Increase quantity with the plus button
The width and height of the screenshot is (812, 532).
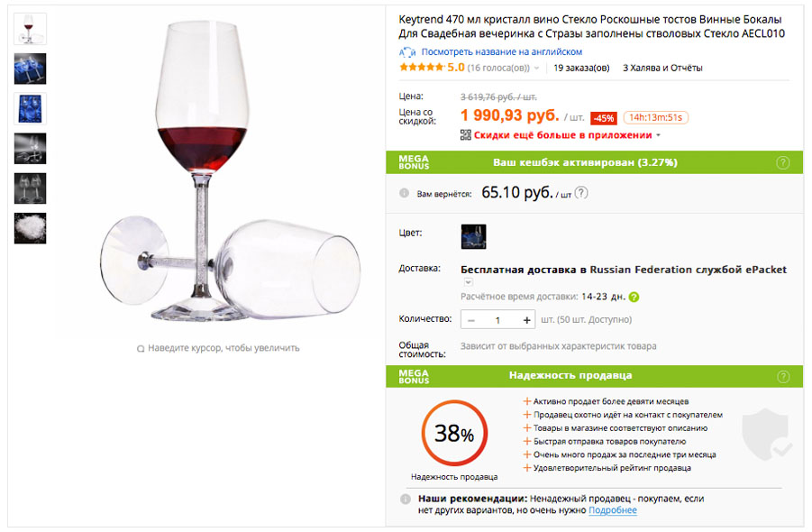[x=527, y=320]
